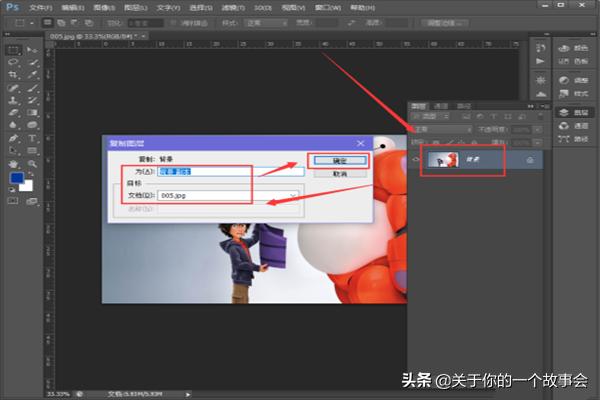600x400 pixels.
Task: Click the lock icon on 背景 layer
Action: point(528,160)
